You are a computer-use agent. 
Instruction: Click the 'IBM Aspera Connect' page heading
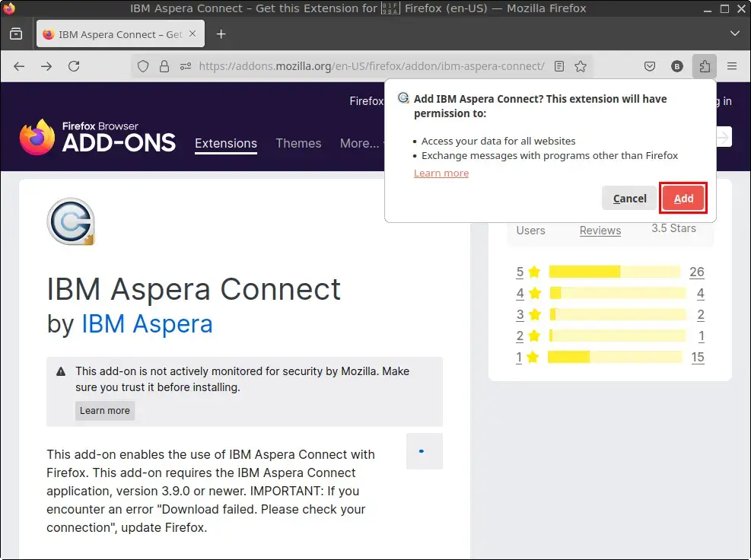[x=193, y=289]
